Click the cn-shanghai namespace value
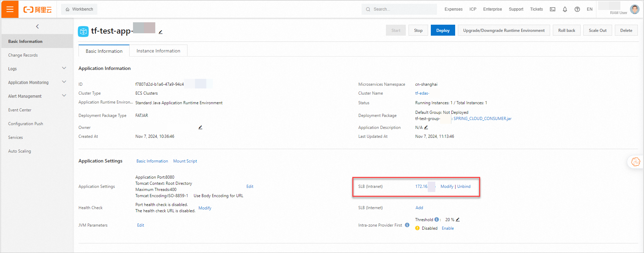This screenshot has height=253, width=644. click(426, 84)
